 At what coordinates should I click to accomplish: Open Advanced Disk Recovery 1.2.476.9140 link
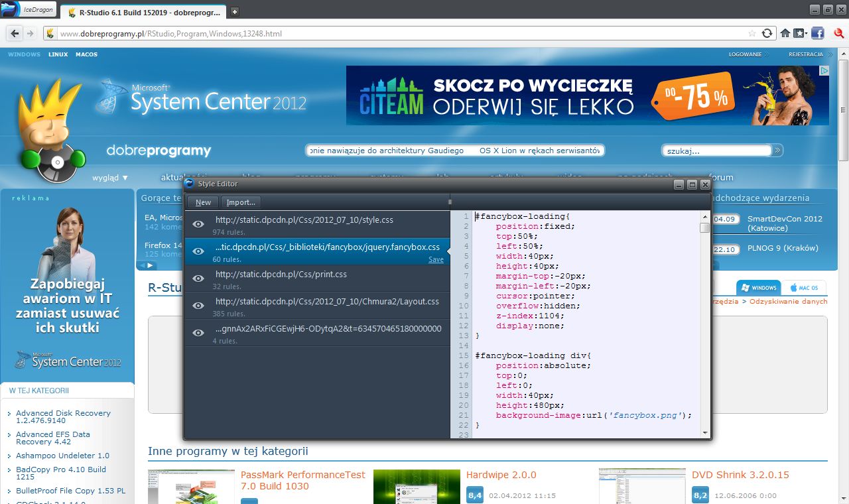click(63, 416)
